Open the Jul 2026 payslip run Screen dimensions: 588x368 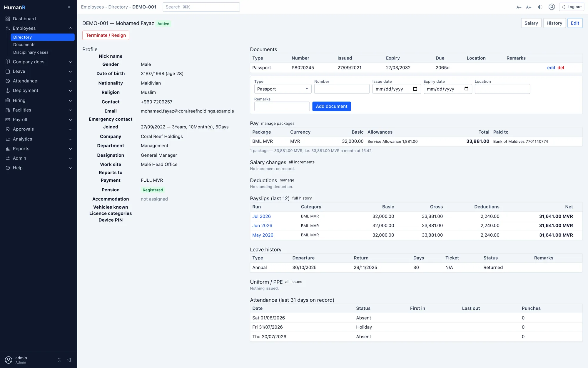[x=261, y=216]
